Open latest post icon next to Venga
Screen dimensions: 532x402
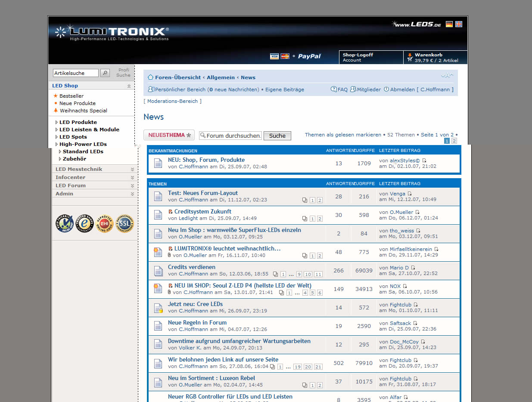[410, 194]
